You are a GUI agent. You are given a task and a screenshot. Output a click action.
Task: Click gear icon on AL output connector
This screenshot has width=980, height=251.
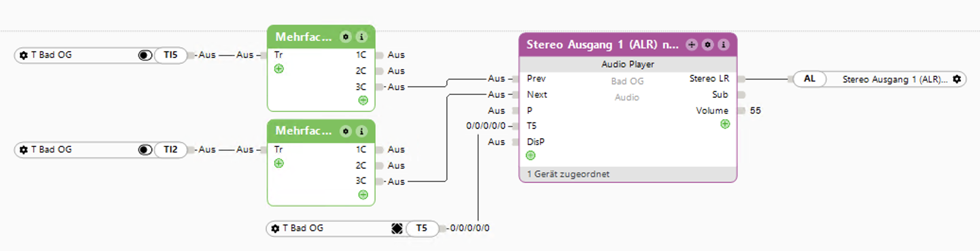(x=957, y=79)
